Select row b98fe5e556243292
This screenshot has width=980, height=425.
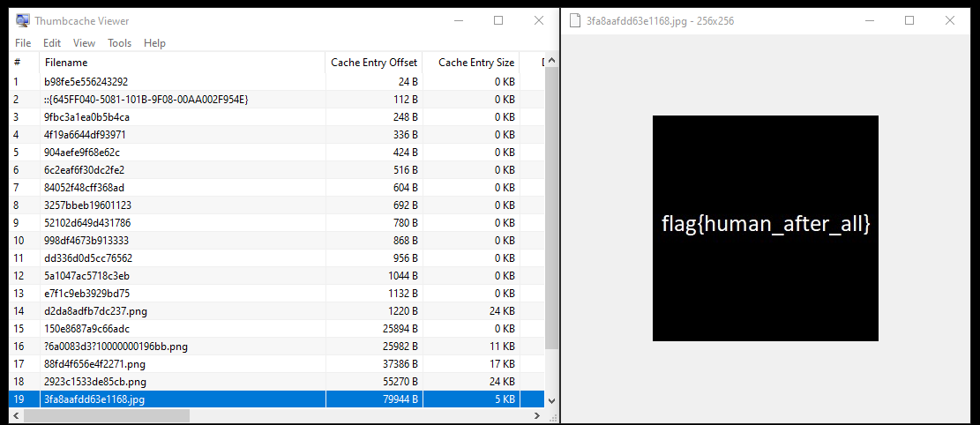[277, 82]
